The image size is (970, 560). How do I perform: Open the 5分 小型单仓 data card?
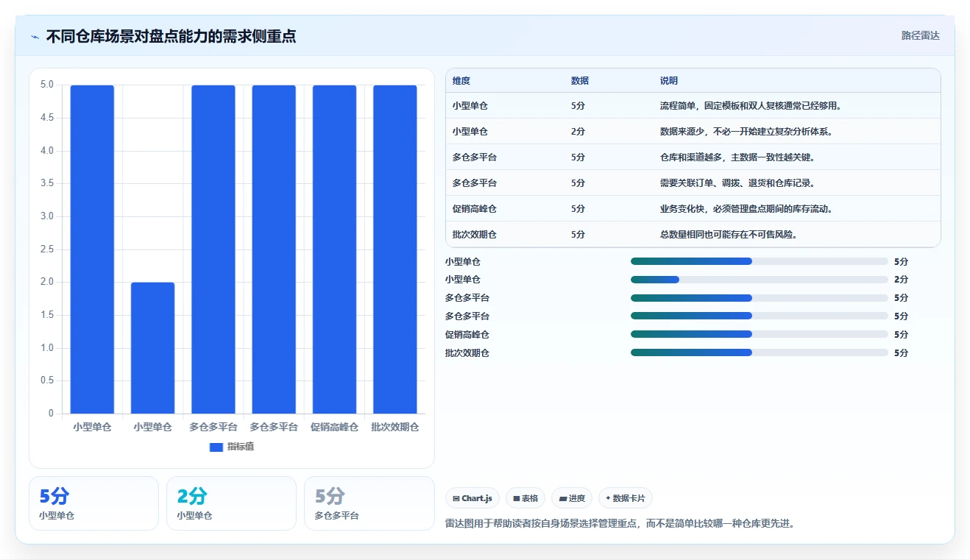(x=93, y=503)
